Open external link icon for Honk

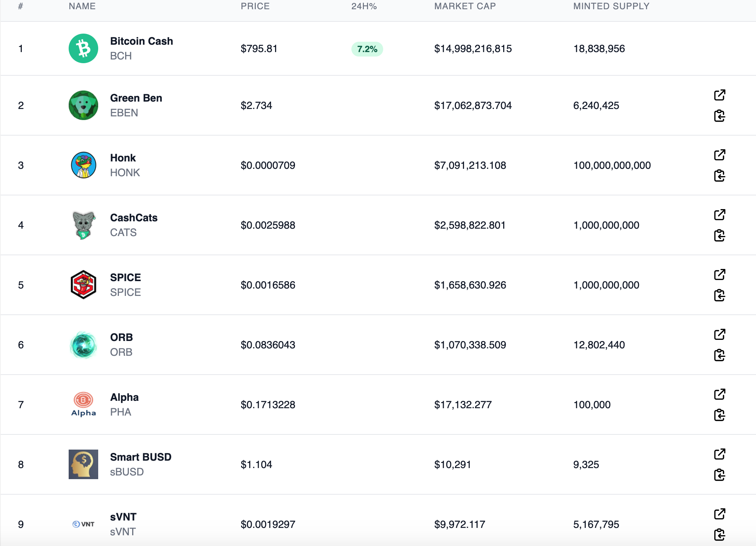(719, 155)
